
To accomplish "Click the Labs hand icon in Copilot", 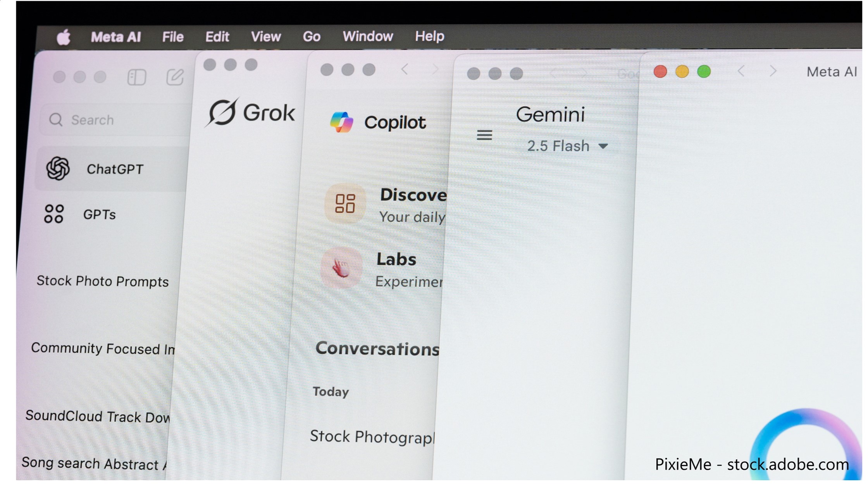I will click(341, 267).
